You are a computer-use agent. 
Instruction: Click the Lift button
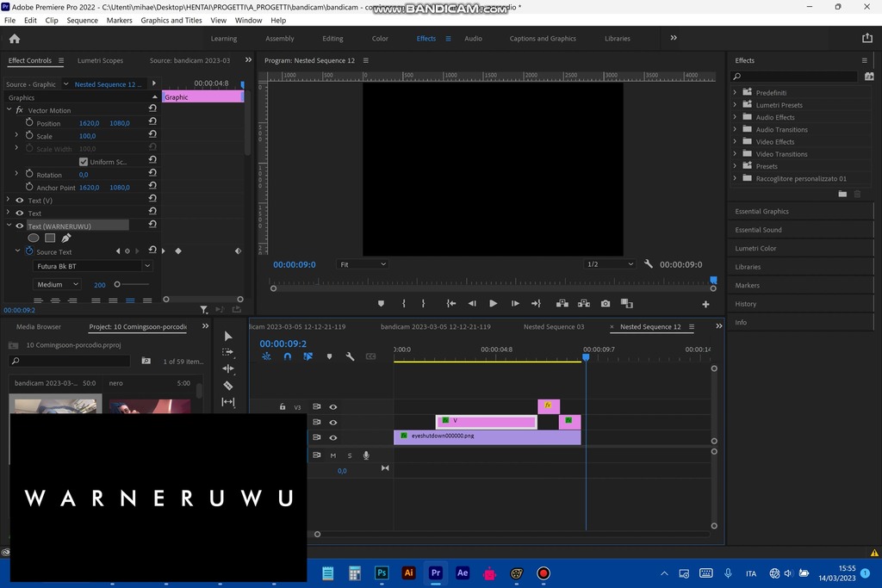point(562,304)
